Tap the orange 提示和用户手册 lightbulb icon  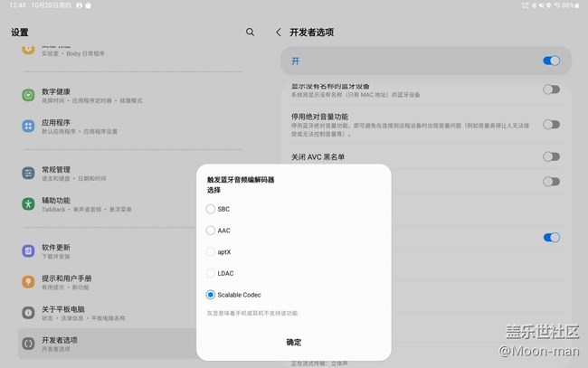click(x=28, y=282)
